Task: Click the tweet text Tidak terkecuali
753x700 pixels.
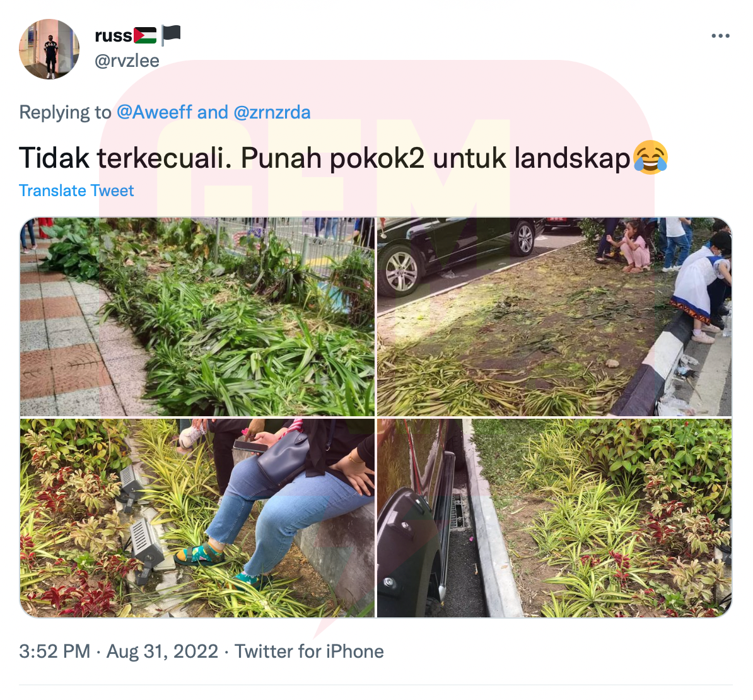Action: (125, 158)
